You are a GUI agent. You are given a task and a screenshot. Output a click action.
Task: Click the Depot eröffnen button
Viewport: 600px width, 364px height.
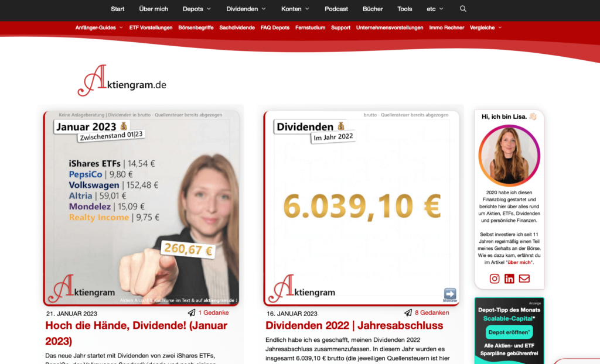pyautogui.click(x=509, y=332)
